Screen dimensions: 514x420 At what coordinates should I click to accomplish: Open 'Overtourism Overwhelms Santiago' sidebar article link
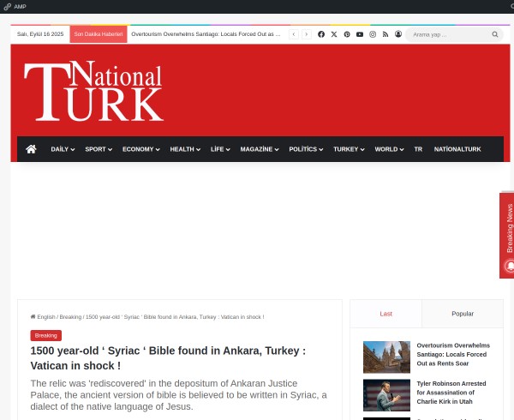[x=453, y=354]
